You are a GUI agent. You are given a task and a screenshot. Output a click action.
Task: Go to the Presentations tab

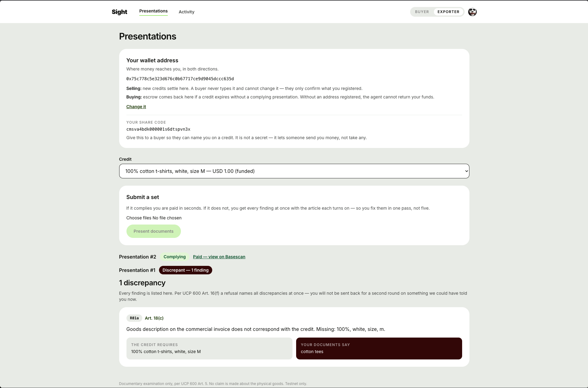(153, 11)
